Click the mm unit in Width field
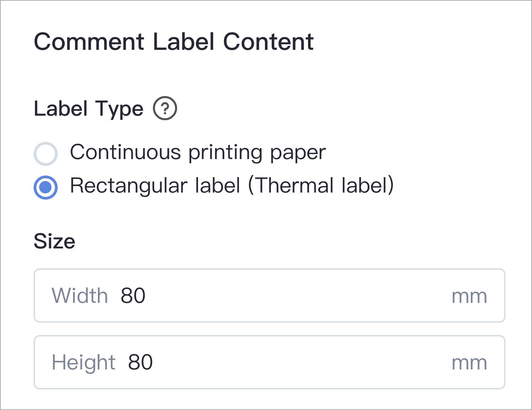Image resolution: width=532 pixels, height=410 pixels. tap(469, 297)
